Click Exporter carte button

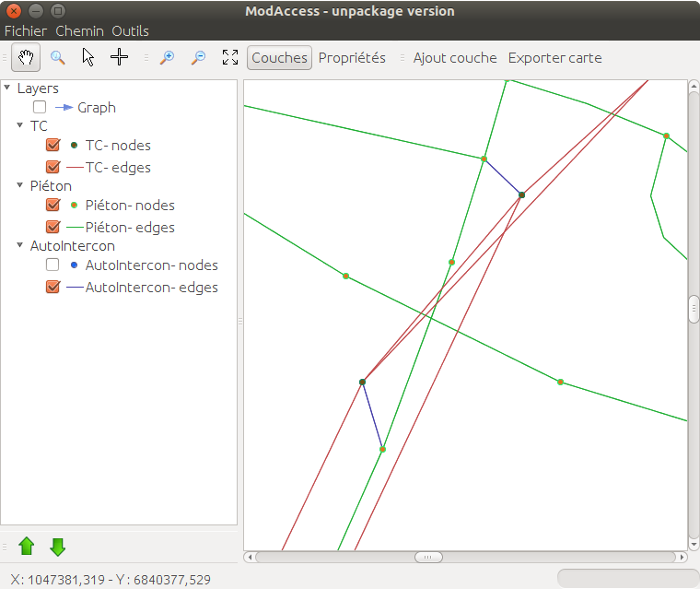point(554,58)
